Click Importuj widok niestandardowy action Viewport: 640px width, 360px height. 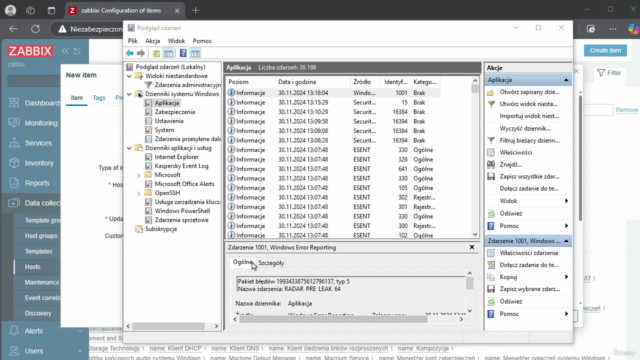(529, 116)
